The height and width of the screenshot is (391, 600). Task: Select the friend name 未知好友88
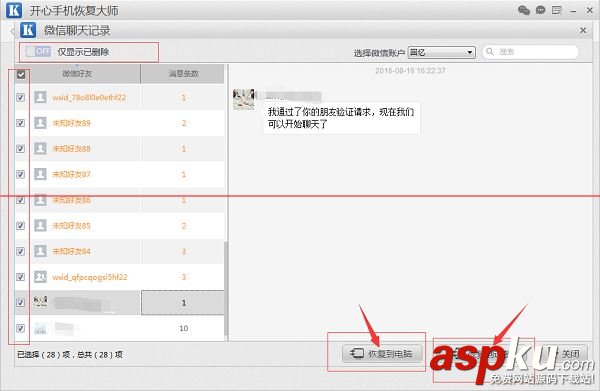tap(71, 149)
